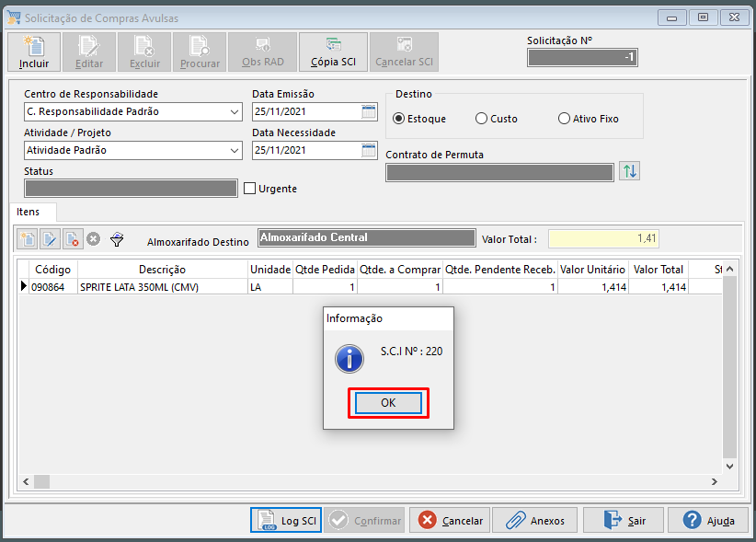Screen dimensions: 756x542
Task: Click the Obs RAD toolbar button
Action: click(x=263, y=52)
